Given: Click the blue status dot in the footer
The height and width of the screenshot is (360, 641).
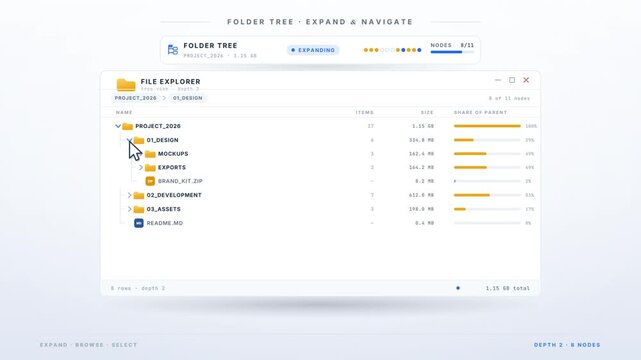Looking at the screenshot, I should [458, 288].
